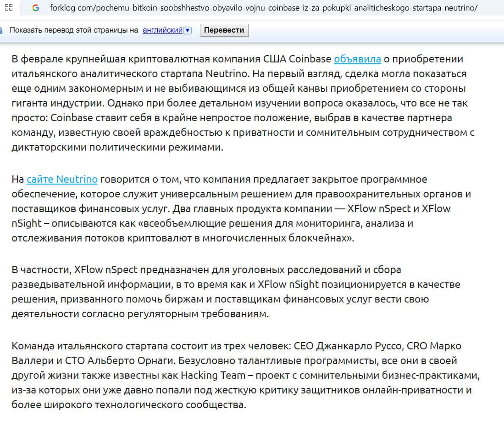The height and width of the screenshot is (421, 504).
Task: Click the word "Coinbase" after "компания США"
Action: point(310,59)
